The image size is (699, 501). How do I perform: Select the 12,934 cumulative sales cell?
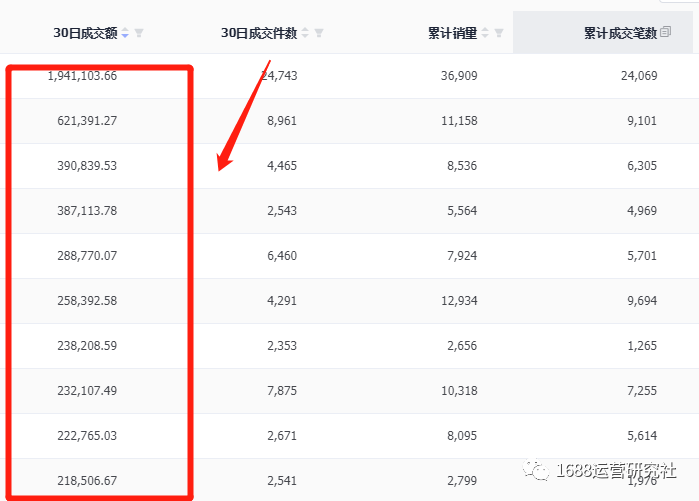pos(458,301)
